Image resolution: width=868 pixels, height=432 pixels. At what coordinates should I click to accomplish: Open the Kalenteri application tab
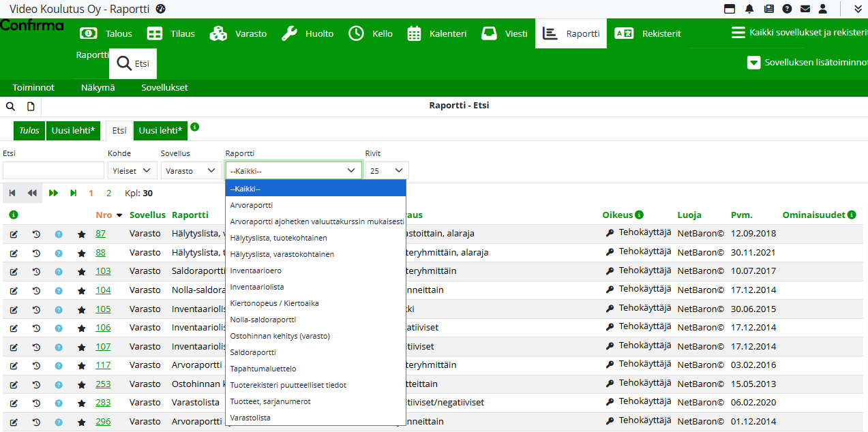pos(437,33)
